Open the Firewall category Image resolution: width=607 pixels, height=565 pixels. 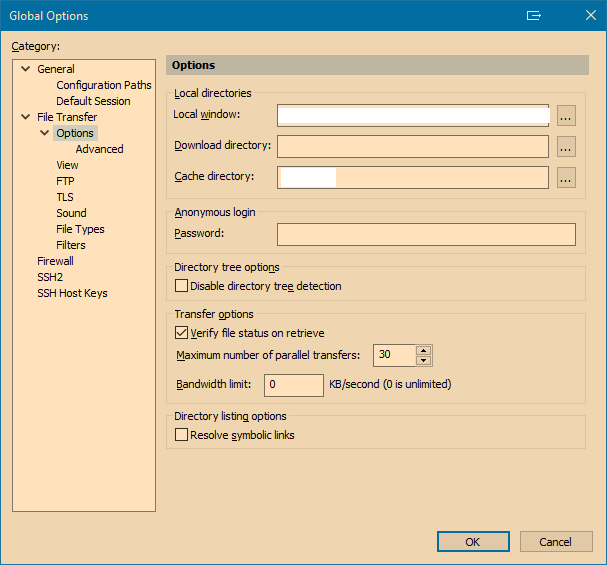[55, 261]
